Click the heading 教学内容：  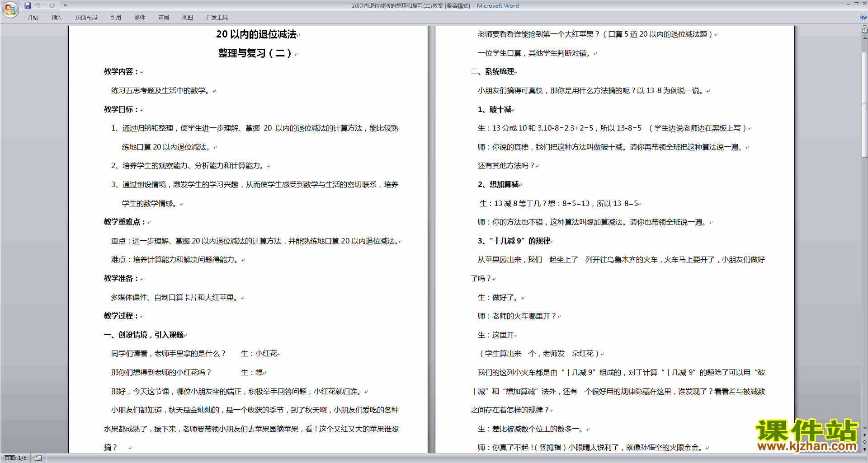(121, 72)
